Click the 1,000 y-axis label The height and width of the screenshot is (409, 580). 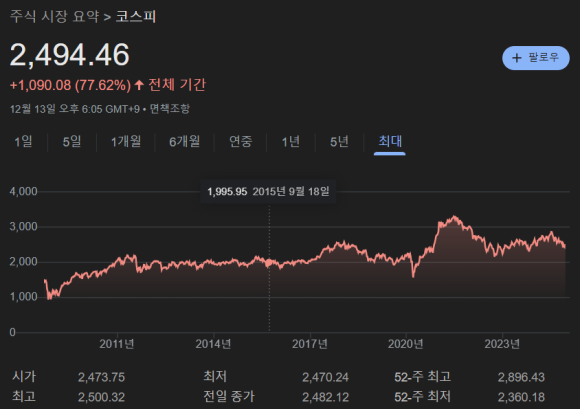pyautogui.click(x=23, y=297)
